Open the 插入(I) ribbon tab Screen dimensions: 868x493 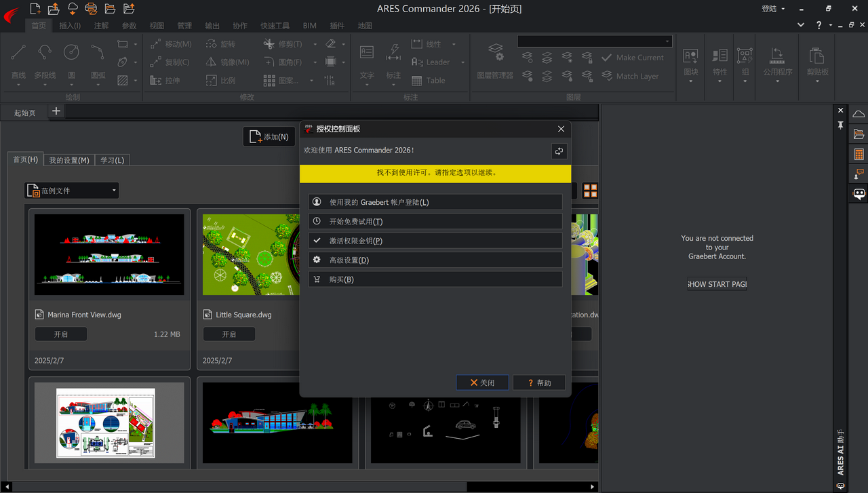click(70, 26)
